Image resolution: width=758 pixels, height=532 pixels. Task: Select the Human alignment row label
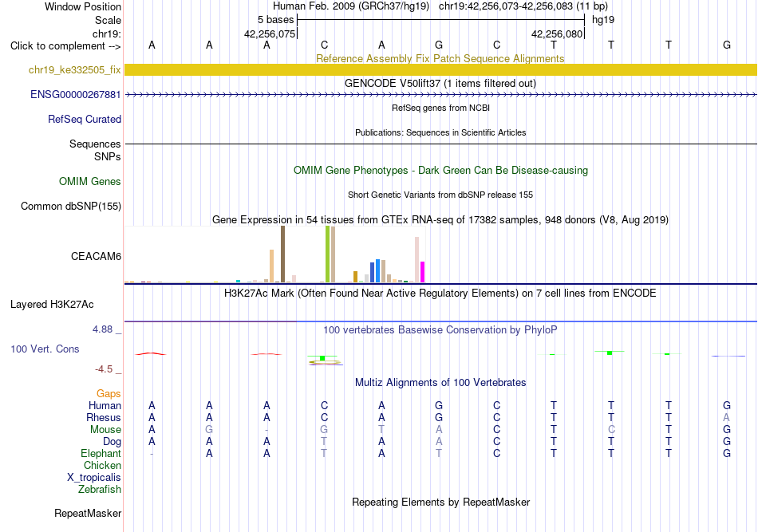pyautogui.click(x=105, y=406)
